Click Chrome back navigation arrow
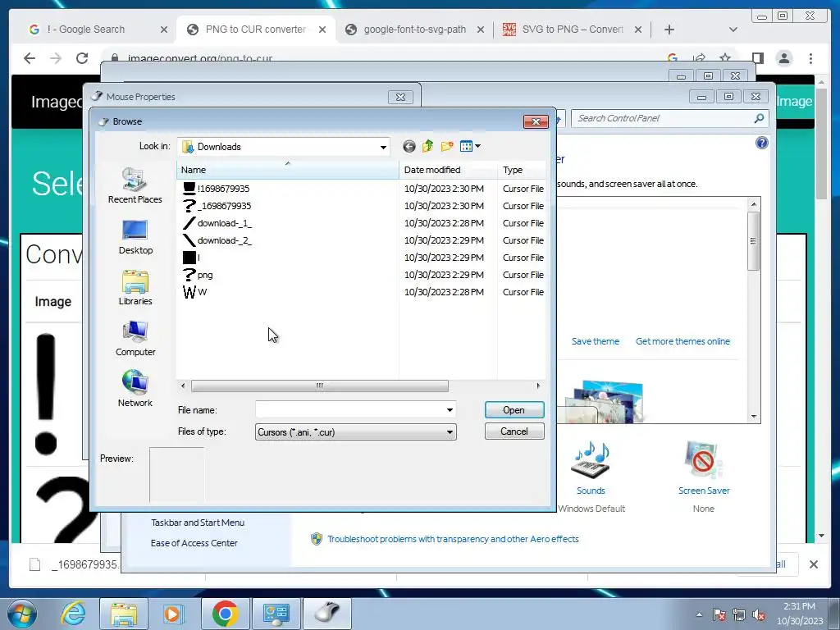Screen dimensions: 840x630 click(30, 58)
